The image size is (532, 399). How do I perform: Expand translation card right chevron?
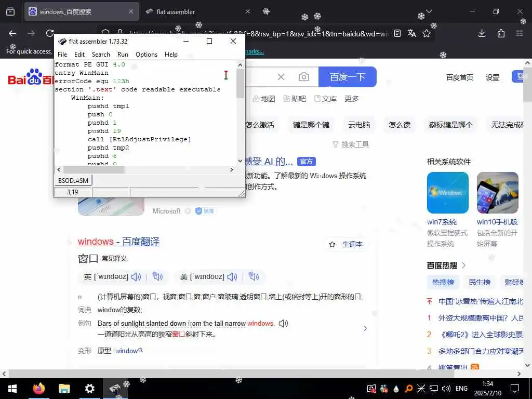tap(365, 328)
